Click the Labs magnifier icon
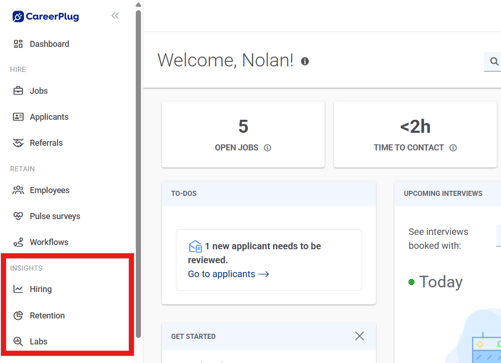This screenshot has height=363, width=501. tap(18, 341)
